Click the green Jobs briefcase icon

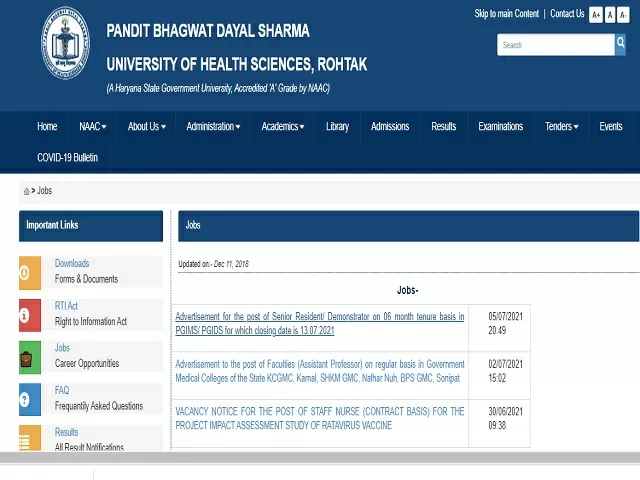pyautogui.click(x=30, y=358)
